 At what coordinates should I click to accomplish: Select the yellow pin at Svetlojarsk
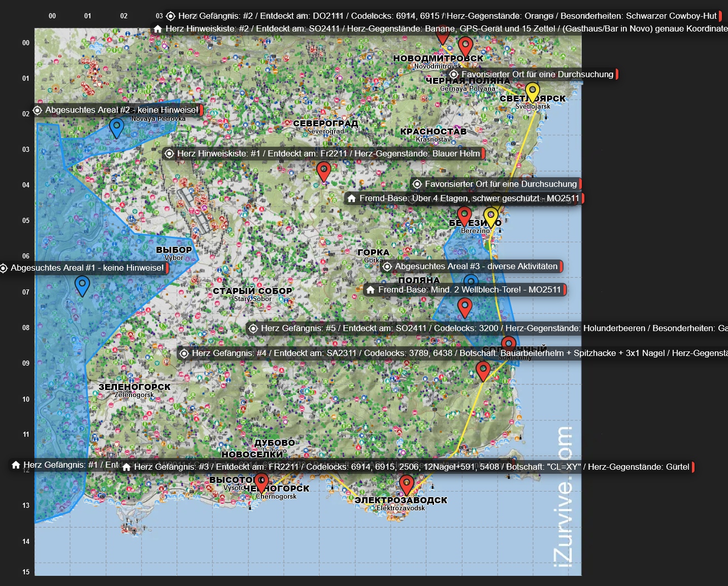tap(532, 93)
